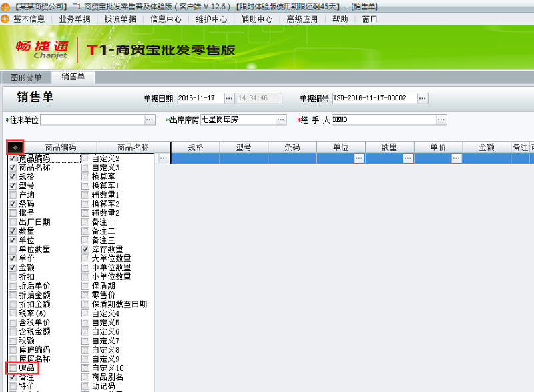The width and height of the screenshot is (534, 392).
Task: Click the 规格 column header
Action: pos(196,147)
